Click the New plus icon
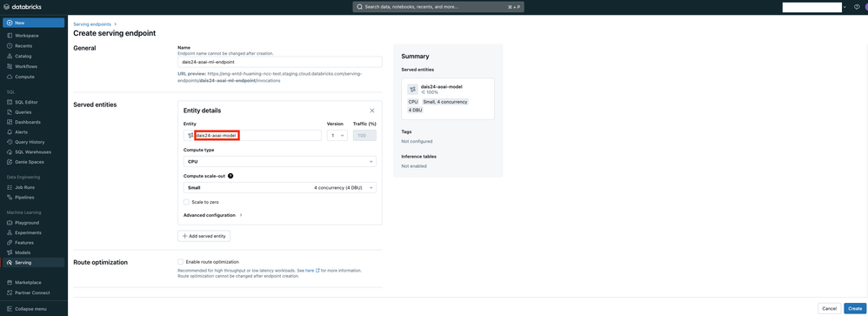The image size is (868, 316). point(10,23)
